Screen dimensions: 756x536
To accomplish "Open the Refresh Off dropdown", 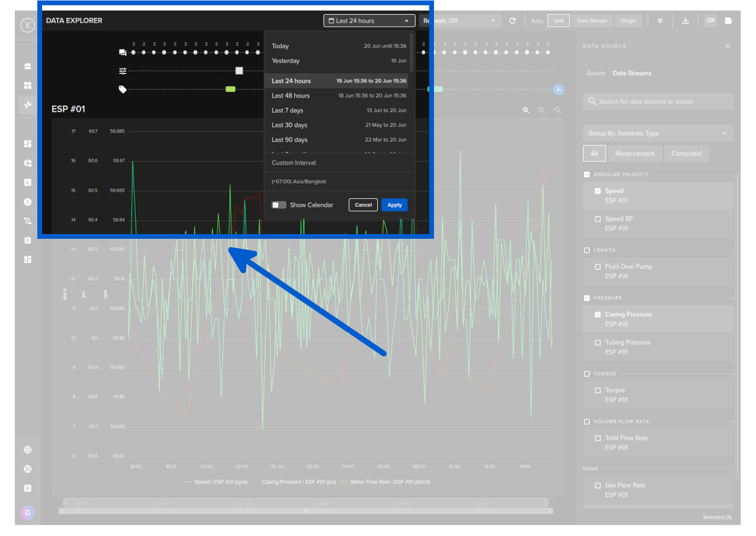I will tap(460, 21).
